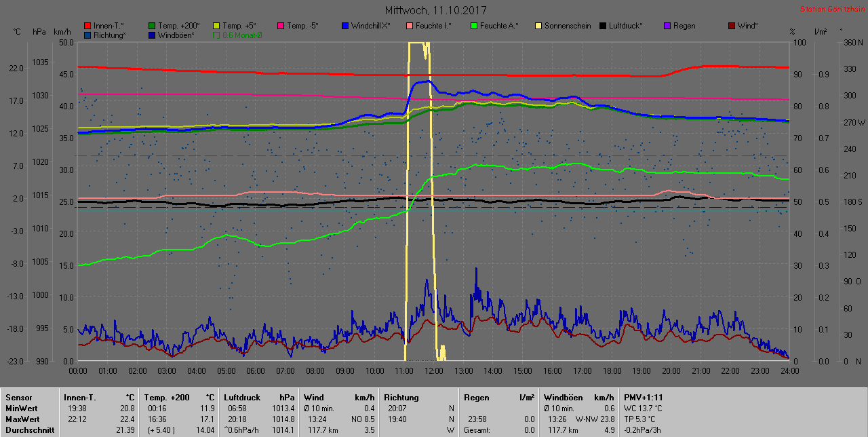Click the Innen-T. average value '21.39'
The image size is (868, 437).
[125, 430]
